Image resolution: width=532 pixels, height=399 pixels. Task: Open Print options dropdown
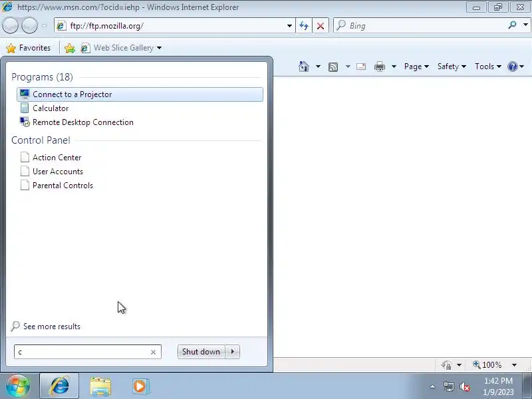pos(394,66)
